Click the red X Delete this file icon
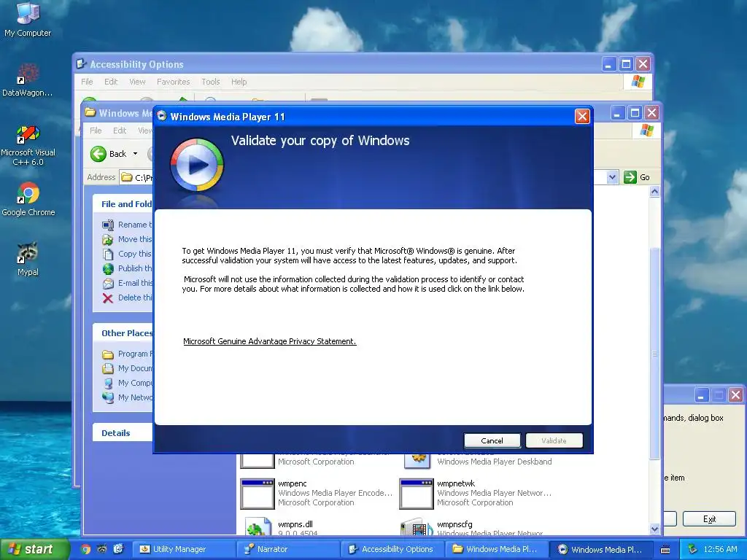The height and width of the screenshot is (560, 747). point(108,298)
